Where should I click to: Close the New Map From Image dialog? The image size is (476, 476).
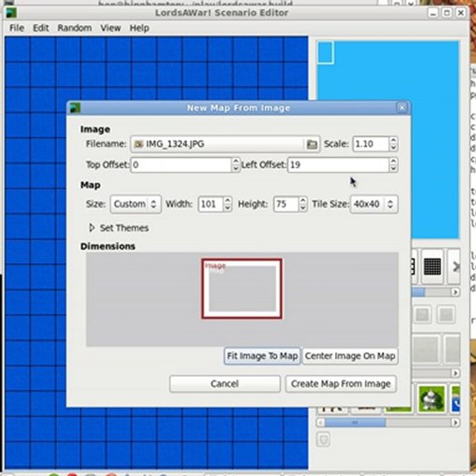(x=402, y=108)
